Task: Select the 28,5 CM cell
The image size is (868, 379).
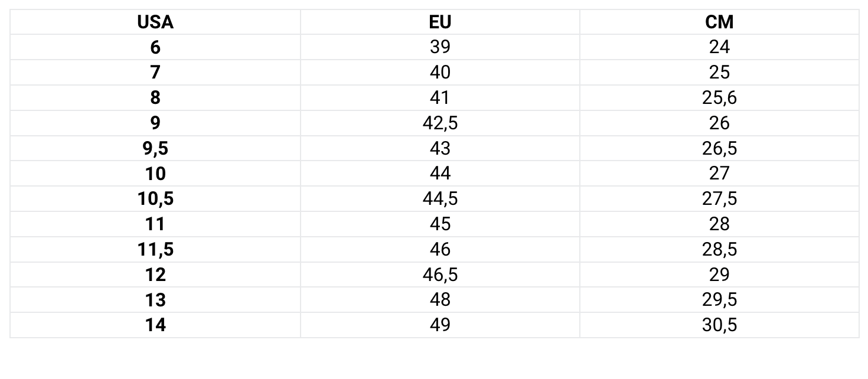Action: pos(719,249)
